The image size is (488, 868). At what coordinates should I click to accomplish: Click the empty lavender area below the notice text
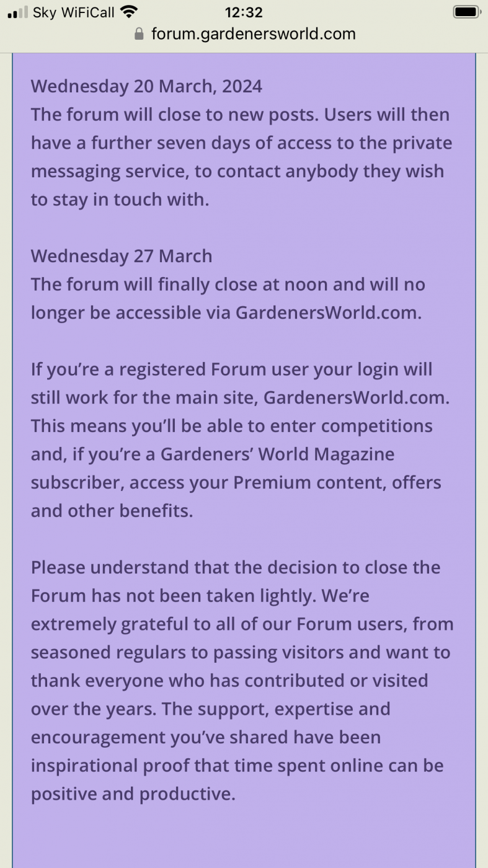coord(244,837)
